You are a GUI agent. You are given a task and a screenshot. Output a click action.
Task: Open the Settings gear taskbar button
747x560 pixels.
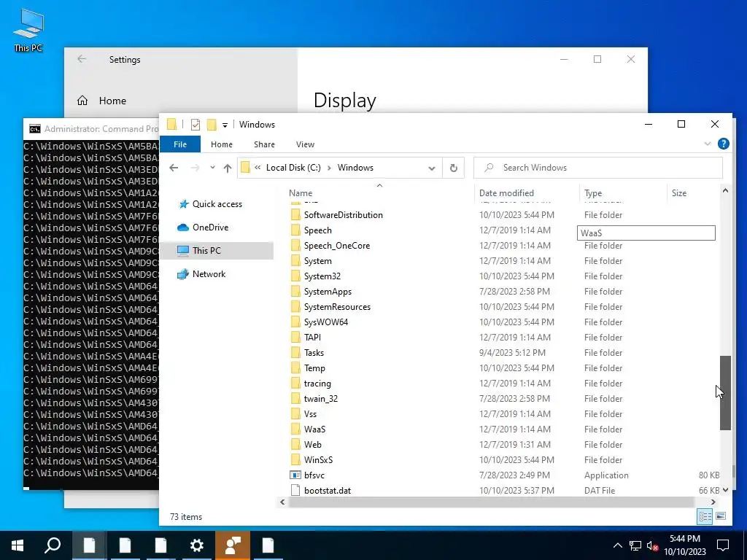pos(197,545)
